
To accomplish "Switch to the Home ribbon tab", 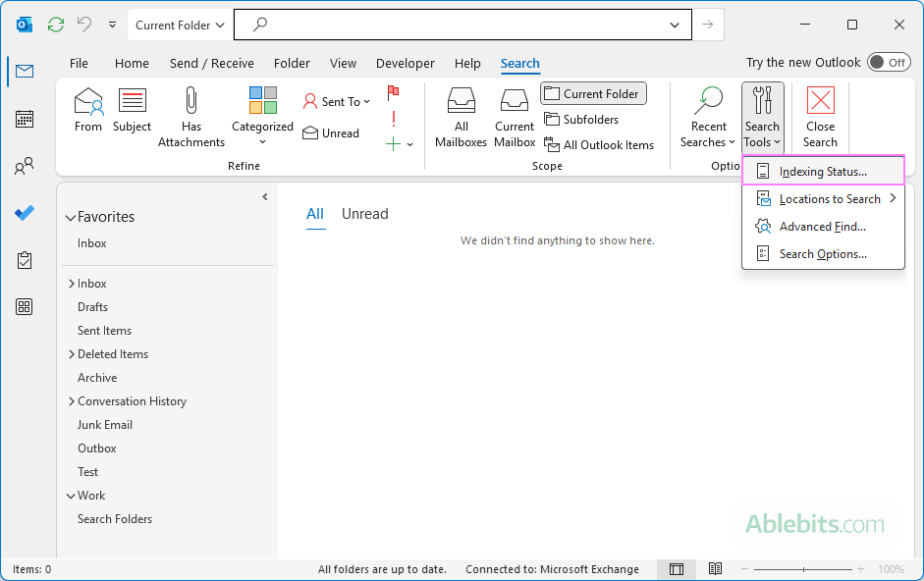I will [132, 63].
